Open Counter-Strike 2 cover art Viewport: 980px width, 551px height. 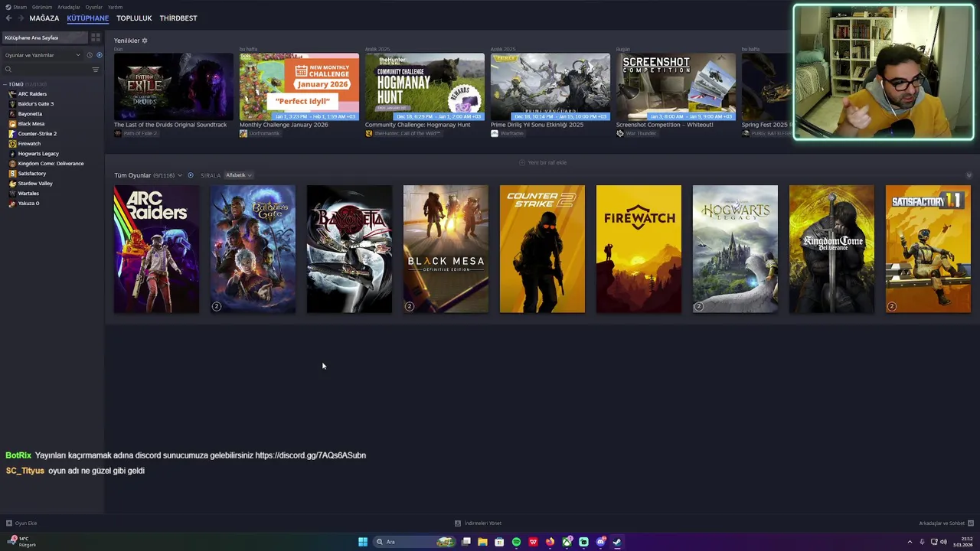pos(542,249)
